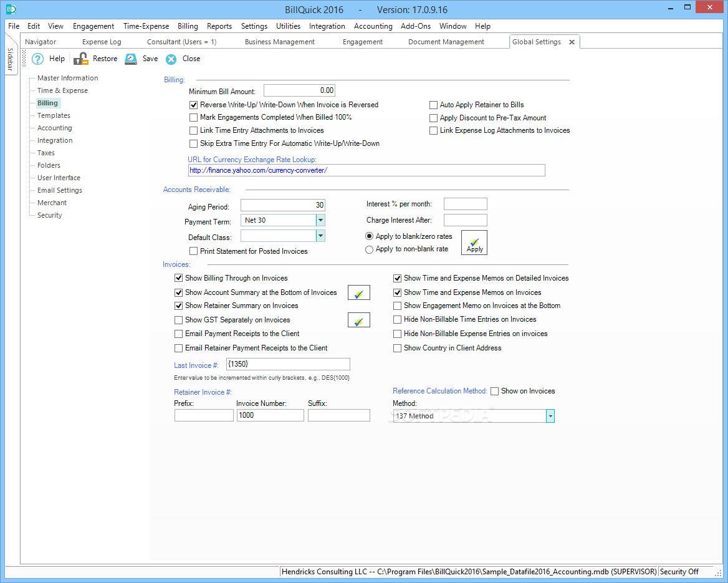The width and height of the screenshot is (728, 583).
Task: Click Security Off in status bar
Action: (x=679, y=572)
